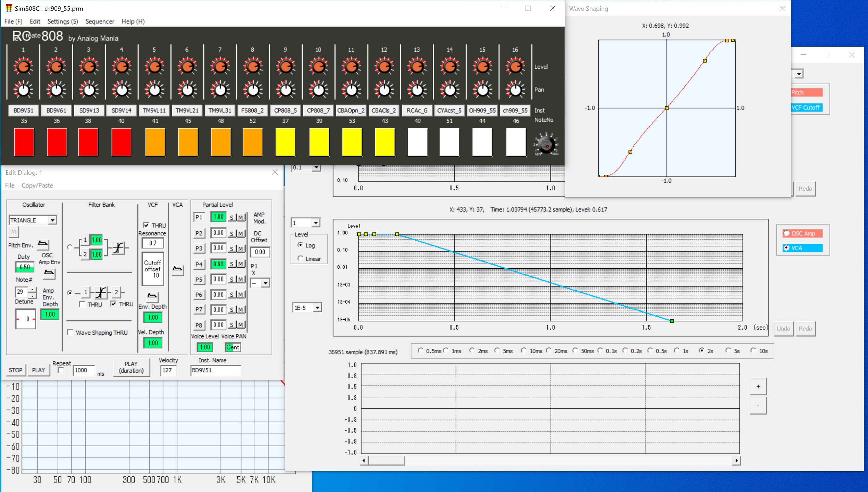Click the P4 Solo (S) button

(231, 264)
